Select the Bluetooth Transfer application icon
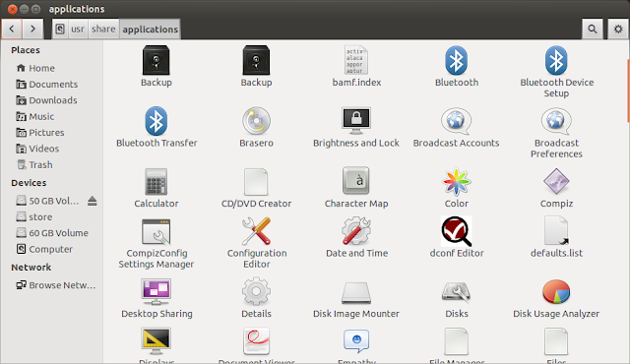This screenshot has width=630, height=364. 156,121
